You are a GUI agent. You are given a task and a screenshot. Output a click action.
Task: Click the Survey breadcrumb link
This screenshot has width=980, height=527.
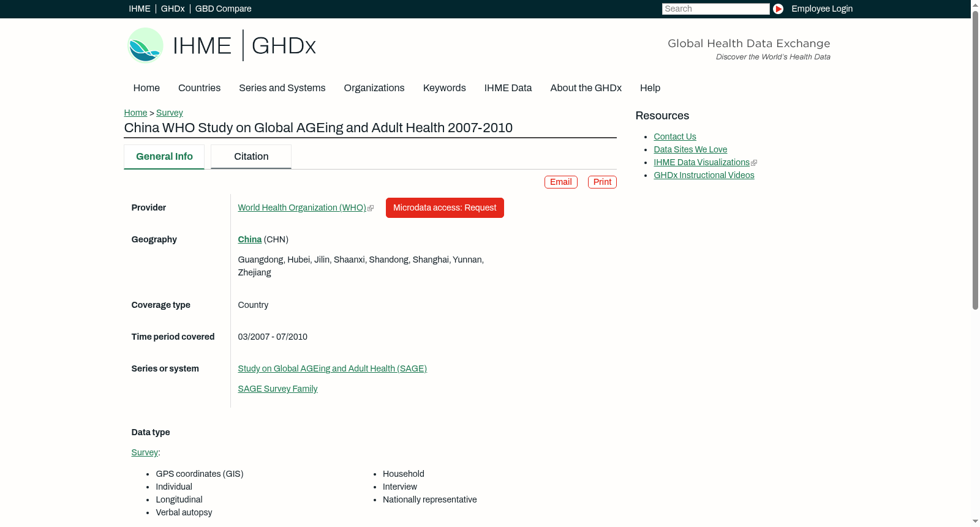[170, 113]
